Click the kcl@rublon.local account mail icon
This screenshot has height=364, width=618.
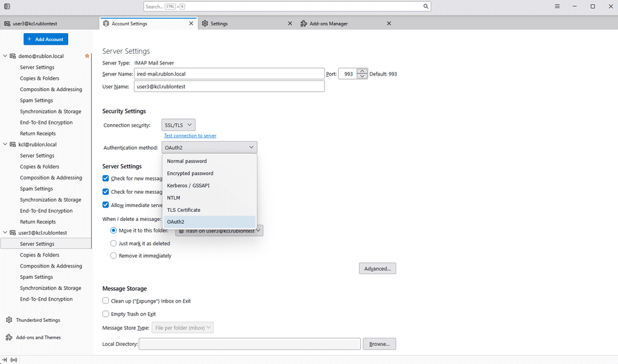13,144
